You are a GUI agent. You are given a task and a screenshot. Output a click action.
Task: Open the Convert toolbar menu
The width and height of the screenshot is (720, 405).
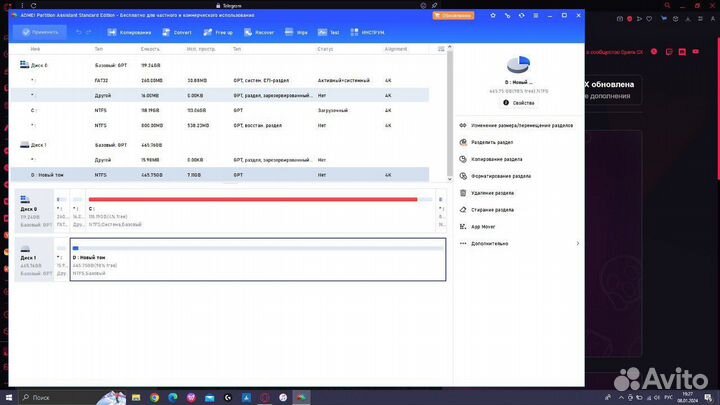pos(177,32)
